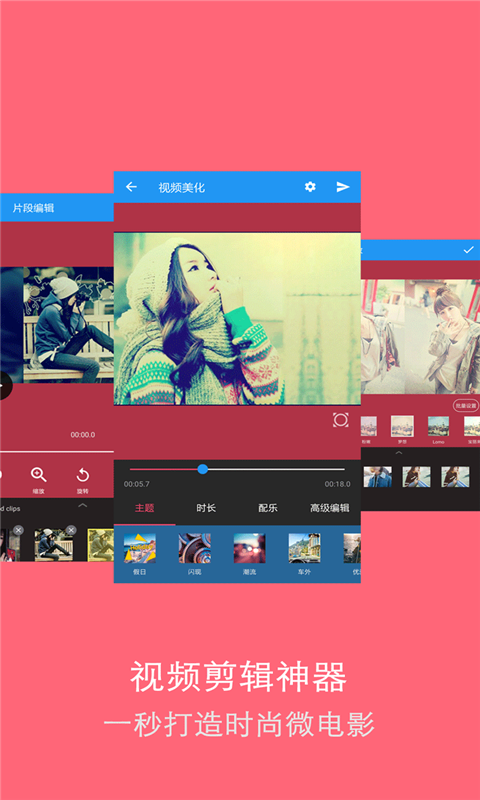Image resolution: width=480 pixels, height=800 pixels.
Task: Tap the back arrow in 视频美化 header
Action: tap(132, 187)
